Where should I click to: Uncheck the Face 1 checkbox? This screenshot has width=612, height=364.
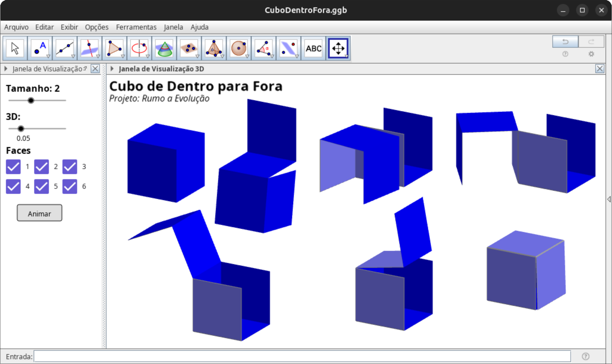13,167
